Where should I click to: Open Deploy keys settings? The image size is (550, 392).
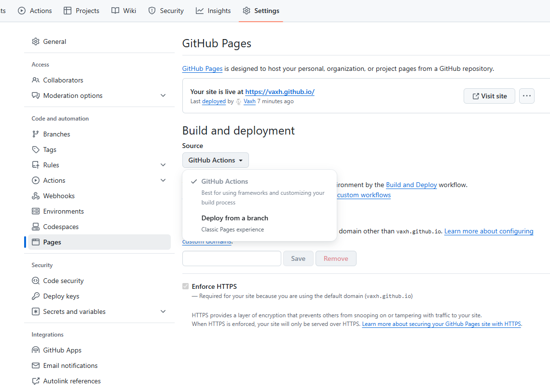click(x=99, y=296)
